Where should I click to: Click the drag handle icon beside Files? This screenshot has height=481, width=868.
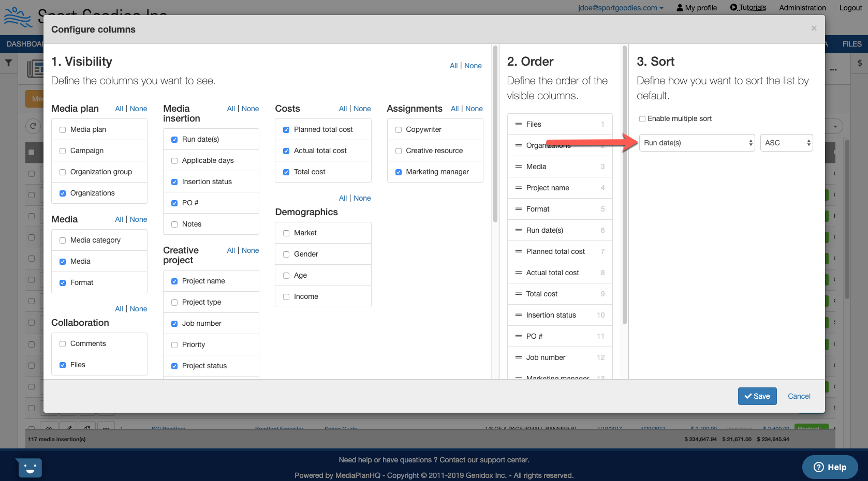[x=518, y=124]
